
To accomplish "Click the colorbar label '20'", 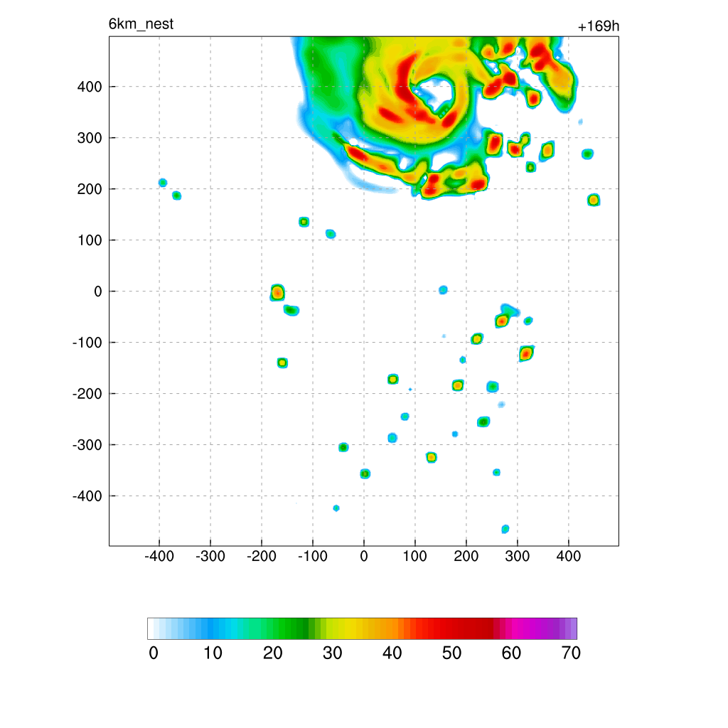I will click(x=272, y=653).
